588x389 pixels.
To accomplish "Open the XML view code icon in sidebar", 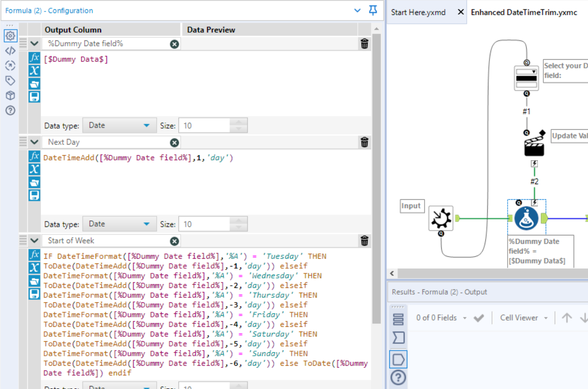I will click(10, 51).
